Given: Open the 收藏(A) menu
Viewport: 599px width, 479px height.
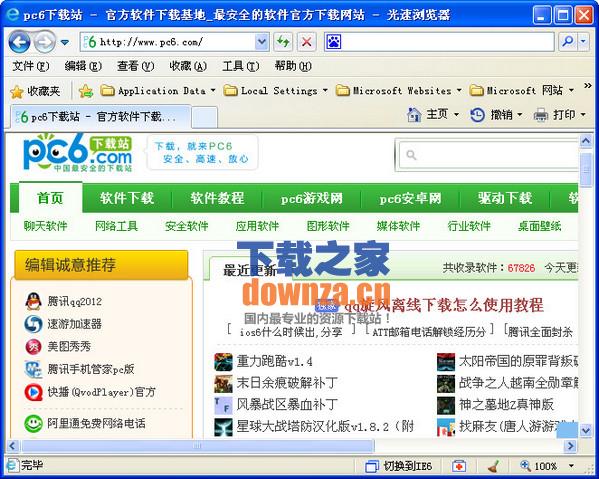Looking at the screenshot, I should pyautogui.click(x=188, y=66).
